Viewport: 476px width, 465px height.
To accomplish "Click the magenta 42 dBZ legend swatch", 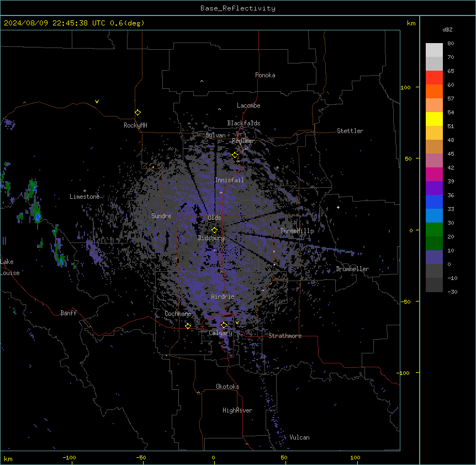I will pyautogui.click(x=434, y=174).
